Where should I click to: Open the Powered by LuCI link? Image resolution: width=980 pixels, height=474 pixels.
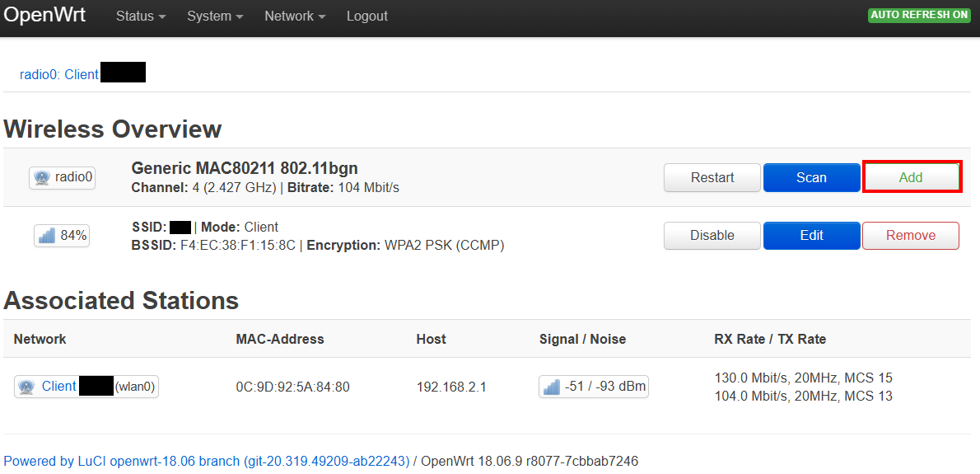pos(206,462)
